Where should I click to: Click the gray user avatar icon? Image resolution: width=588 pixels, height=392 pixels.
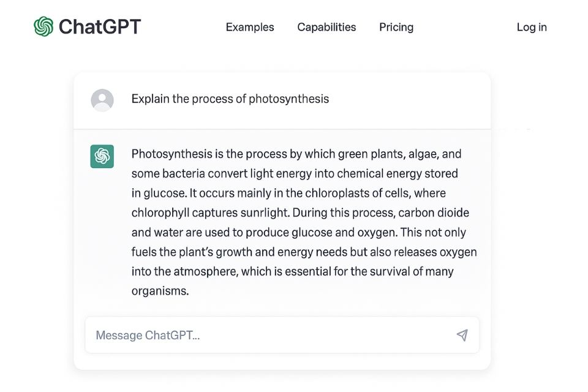coord(102,100)
